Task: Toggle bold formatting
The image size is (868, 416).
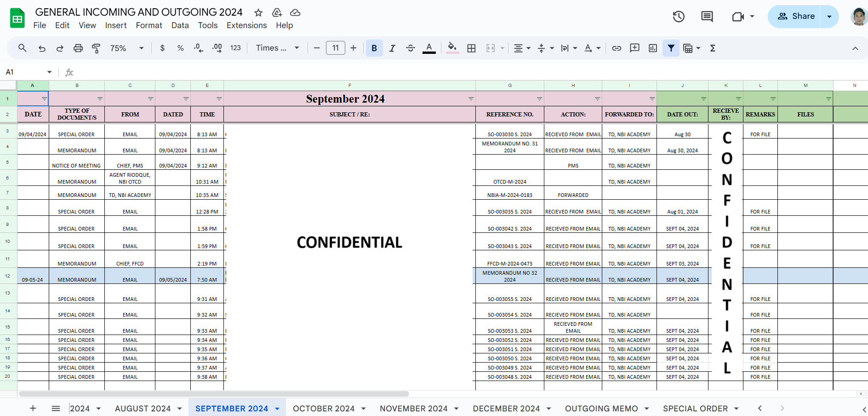Action: [x=374, y=48]
